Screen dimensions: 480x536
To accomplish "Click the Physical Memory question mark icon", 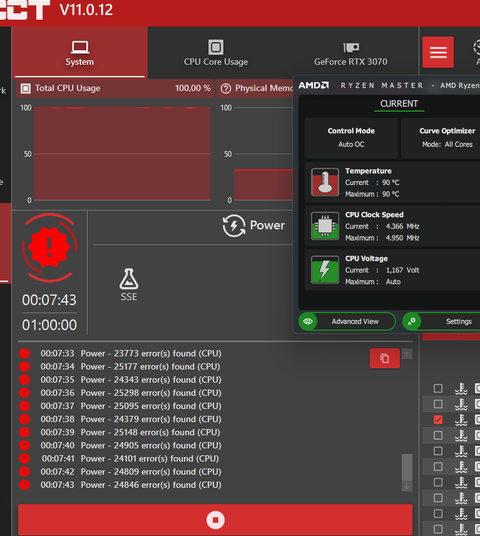I will [226, 89].
